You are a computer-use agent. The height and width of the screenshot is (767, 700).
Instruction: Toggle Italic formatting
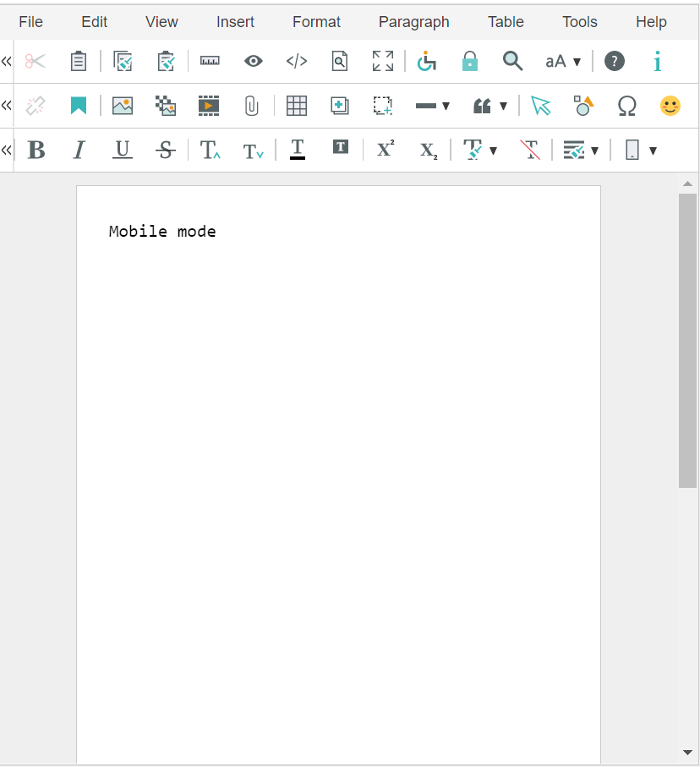coord(79,151)
